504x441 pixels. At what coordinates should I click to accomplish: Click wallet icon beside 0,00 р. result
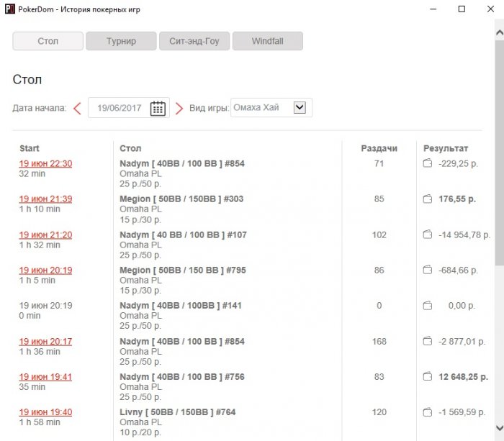pos(428,306)
